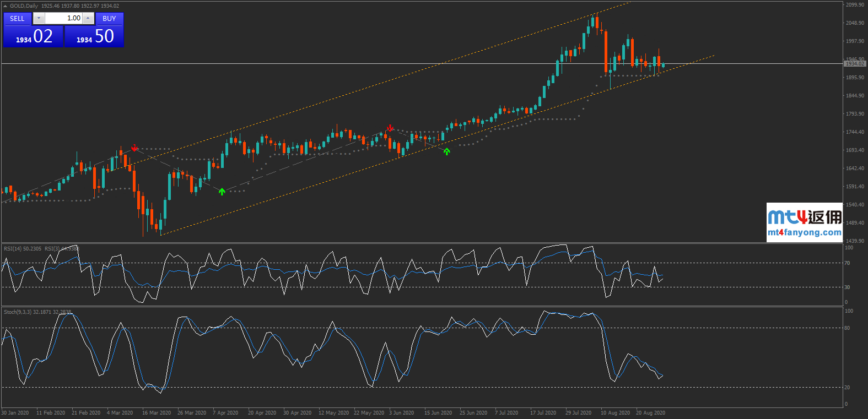
Task: Select green up arrow signal near April 2020
Action: 222,192
